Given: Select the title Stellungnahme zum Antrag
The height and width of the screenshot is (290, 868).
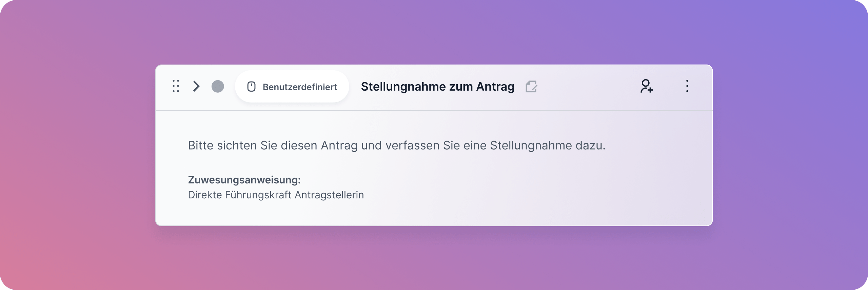Looking at the screenshot, I should pos(437,87).
